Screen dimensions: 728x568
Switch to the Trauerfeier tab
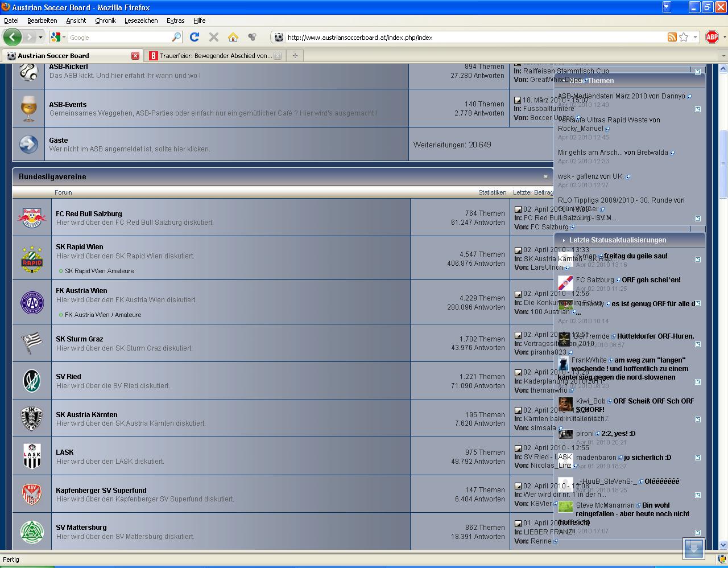(x=215, y=56)
